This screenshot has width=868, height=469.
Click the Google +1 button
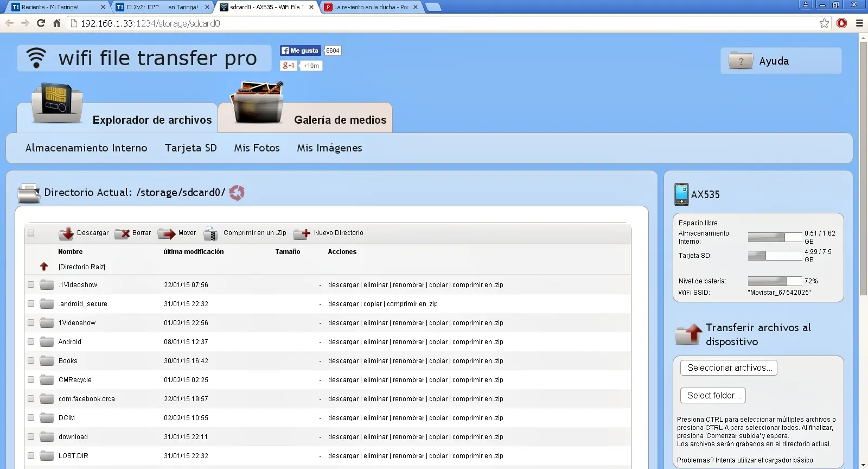click(x=289, y=66)
